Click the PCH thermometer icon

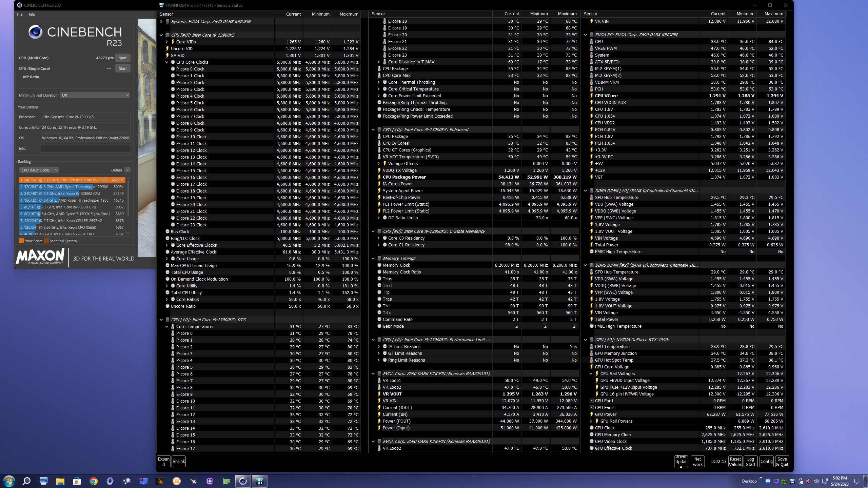tap(591, 89)
